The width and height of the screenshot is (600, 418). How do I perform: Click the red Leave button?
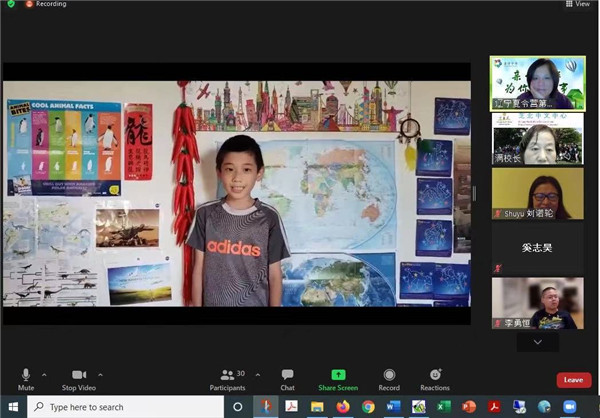click(573, 380)
